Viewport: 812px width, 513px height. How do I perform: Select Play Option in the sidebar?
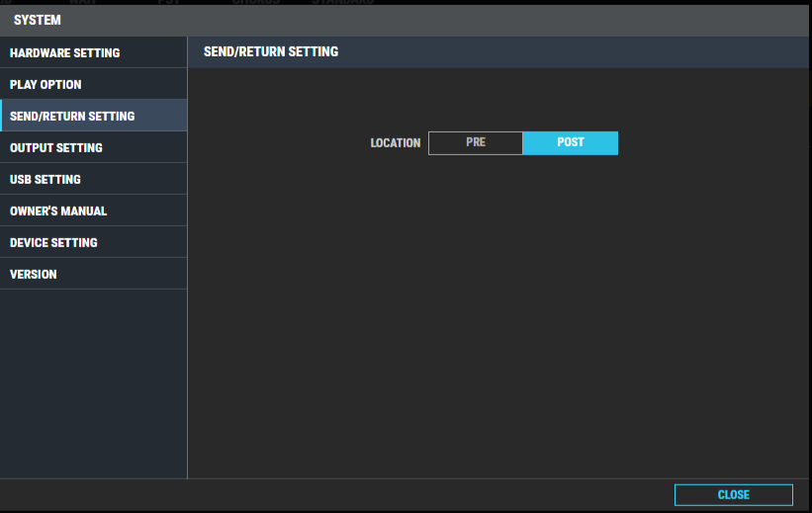tap(46, 85)
